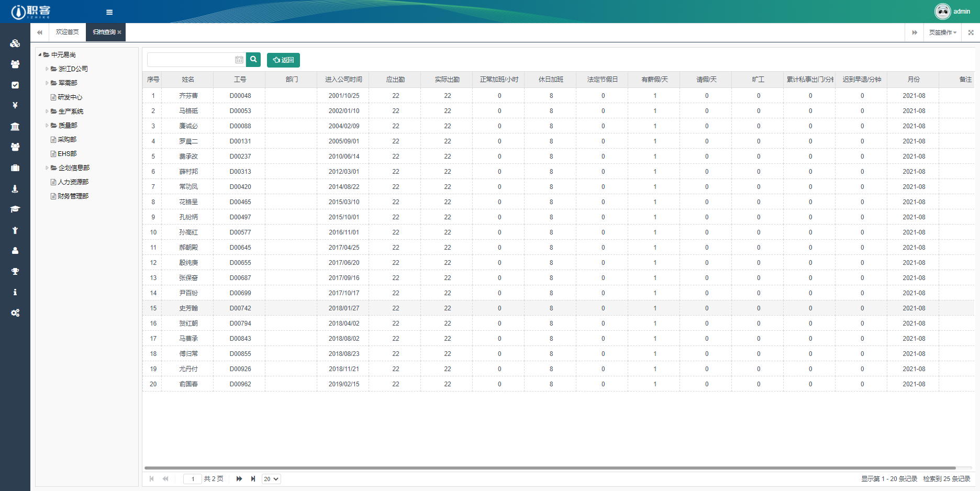Click the admin avatar picture
This screenshot has height=491, width=980.
coord(942,11)
